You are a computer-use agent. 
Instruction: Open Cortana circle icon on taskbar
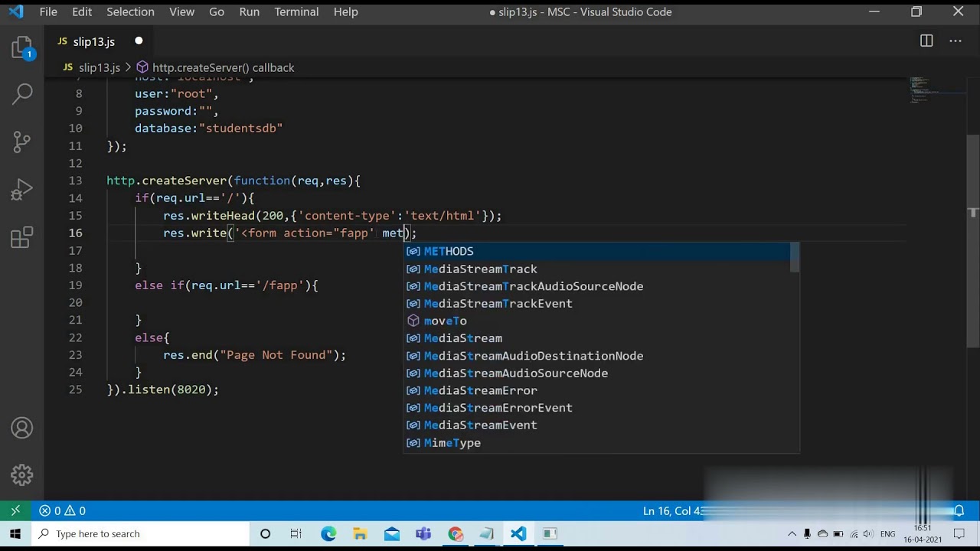[x=265, y=533]
